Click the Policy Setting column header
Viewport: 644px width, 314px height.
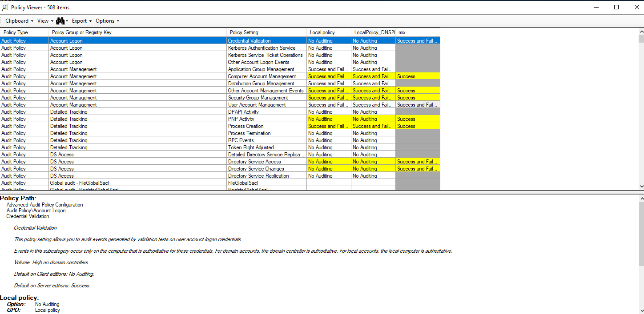244,32
